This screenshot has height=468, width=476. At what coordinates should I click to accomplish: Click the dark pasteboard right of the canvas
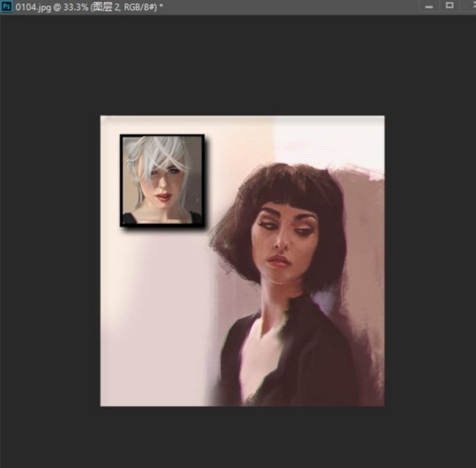(x=429, y=257)
